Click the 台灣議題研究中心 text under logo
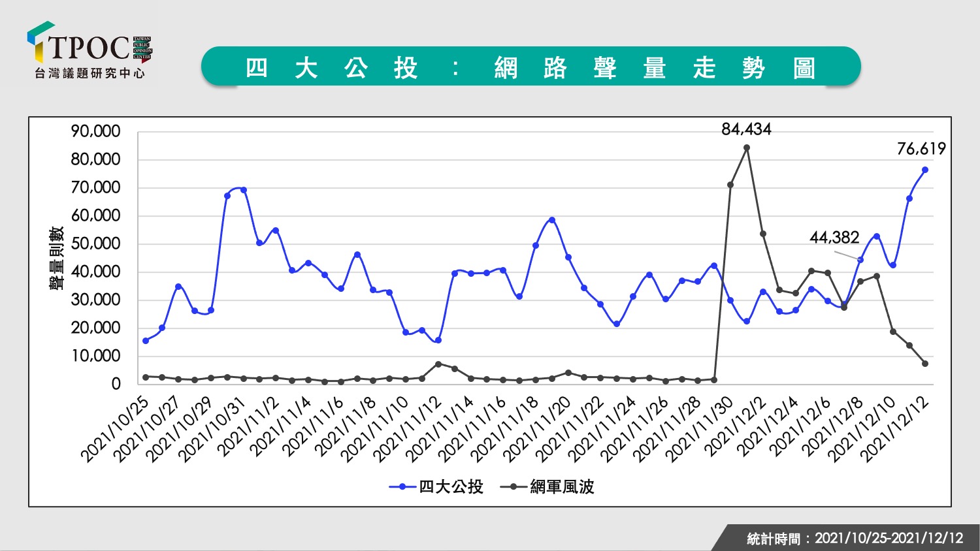 (x=90, y=74)
